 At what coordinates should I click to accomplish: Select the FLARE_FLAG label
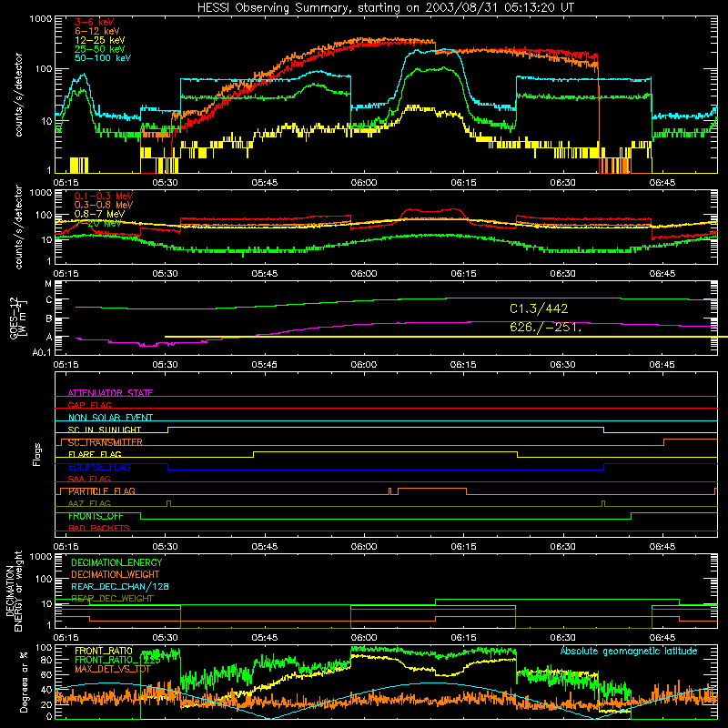click(x=95, y=454)
